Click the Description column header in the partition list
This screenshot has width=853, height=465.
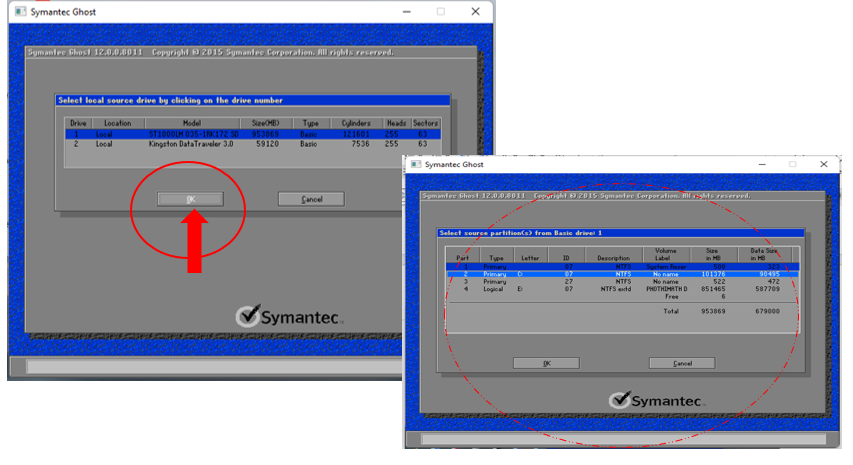[x=613, y=257]
